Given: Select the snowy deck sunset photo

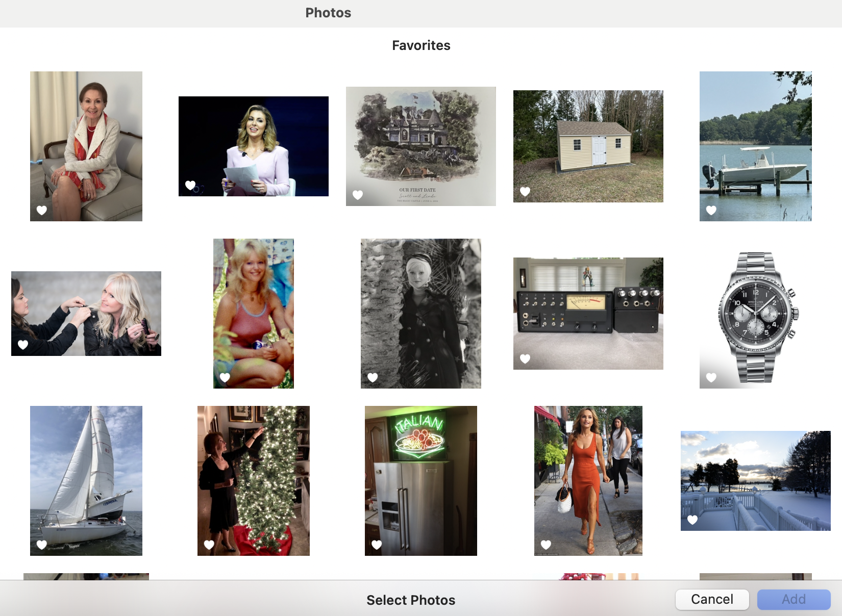Looking at the screenshot, I should (755, 480).
